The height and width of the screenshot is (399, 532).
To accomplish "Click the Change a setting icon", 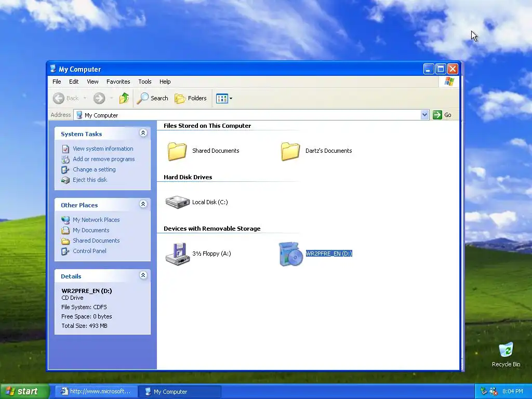I will (x=65, y=169).
